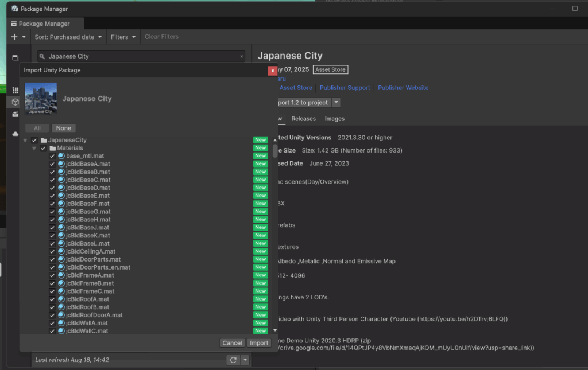588x370 pixels.
Task: Click the material icon beside base_mtl.mat
Action: (x=61, y=156)
